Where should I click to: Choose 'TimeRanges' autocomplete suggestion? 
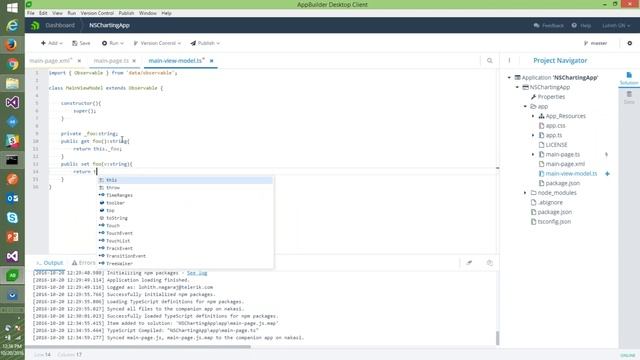[x=185, y=196]
